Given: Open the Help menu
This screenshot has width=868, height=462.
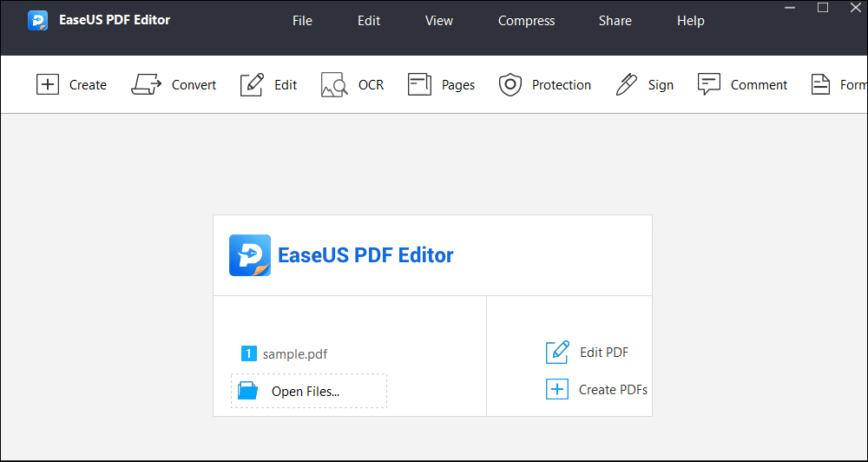Looking at the screenshot, I should click(x=690, y=21).
